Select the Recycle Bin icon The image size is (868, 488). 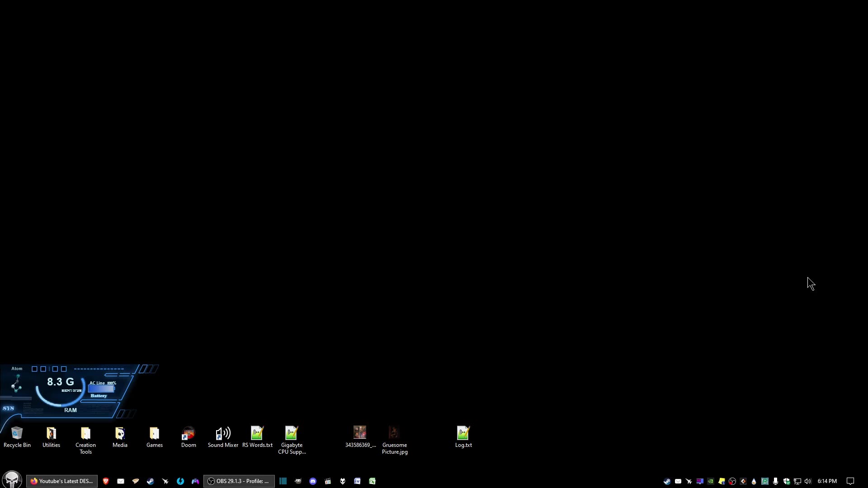17,434
